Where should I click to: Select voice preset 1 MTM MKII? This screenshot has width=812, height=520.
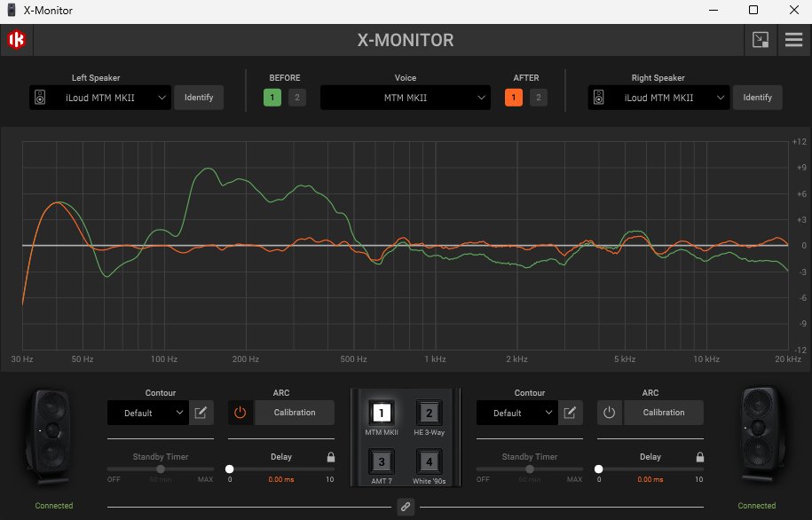click(x=382, y=413)
